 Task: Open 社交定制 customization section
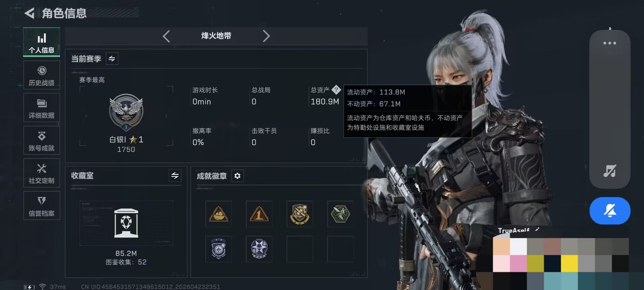[x=42, y=173]
